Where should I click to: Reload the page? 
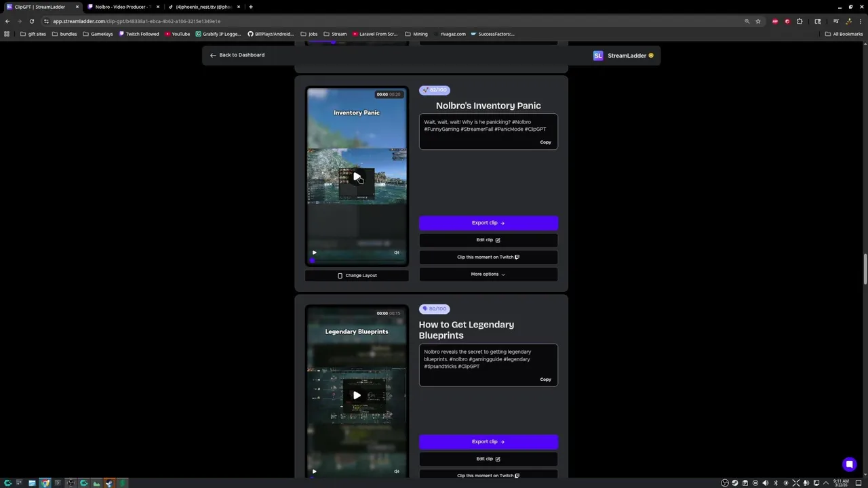tap(31, 21)
